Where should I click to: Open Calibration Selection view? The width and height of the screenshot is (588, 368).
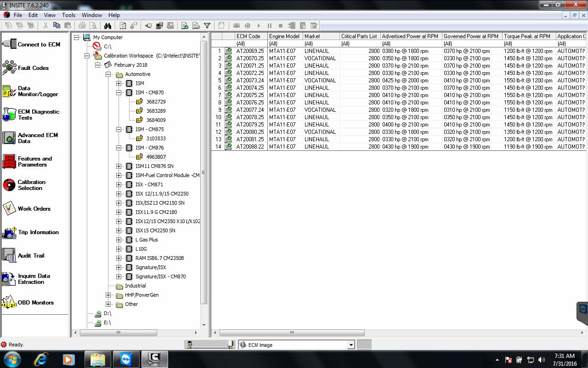(x=10, y=185)
